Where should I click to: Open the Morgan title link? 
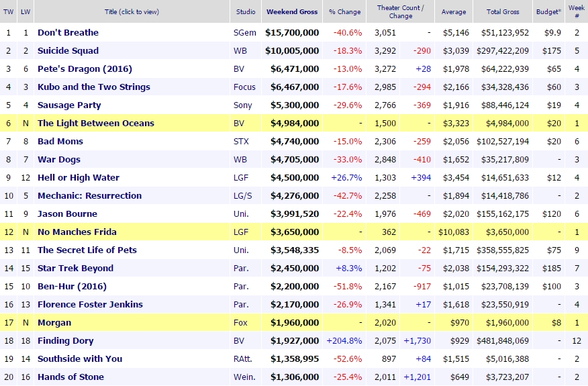pos(54,323)
